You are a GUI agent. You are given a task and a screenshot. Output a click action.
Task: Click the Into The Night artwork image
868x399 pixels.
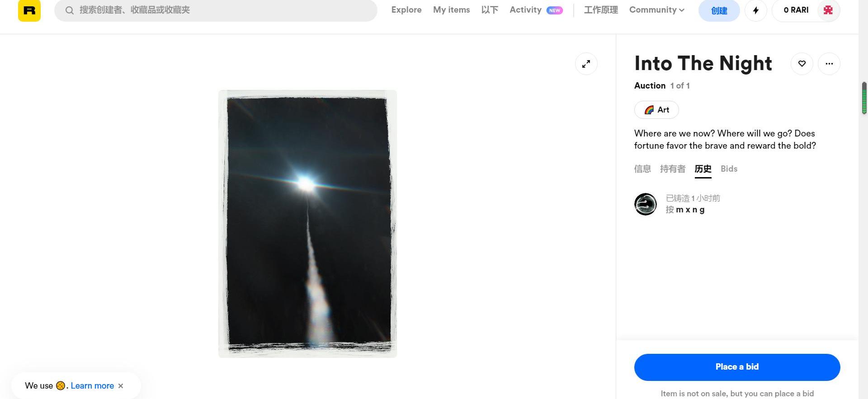(307, 224)
